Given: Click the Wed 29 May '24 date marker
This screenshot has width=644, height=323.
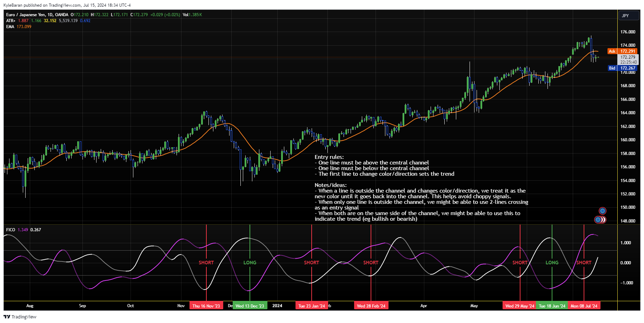Looking at the screenshot, I should [x=520, y=306].
